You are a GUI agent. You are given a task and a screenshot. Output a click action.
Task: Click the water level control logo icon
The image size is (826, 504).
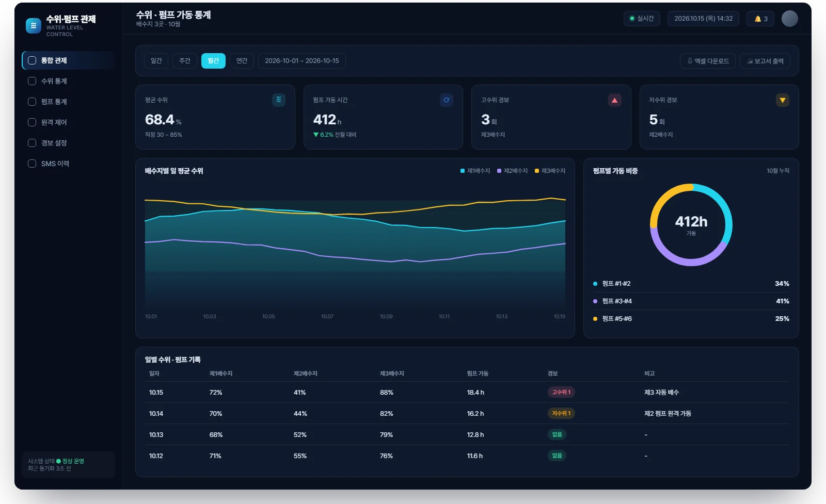click(34, 26)
